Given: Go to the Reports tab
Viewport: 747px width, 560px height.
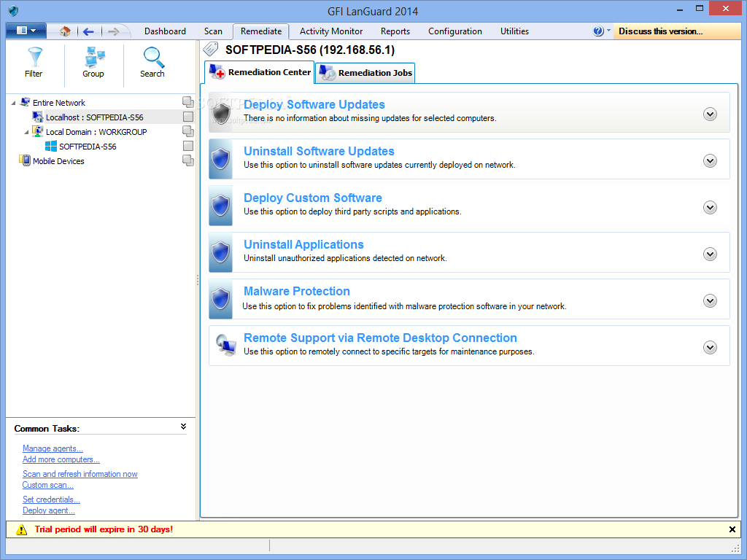Looking at the screenshot, I should (x=395, y=31).
